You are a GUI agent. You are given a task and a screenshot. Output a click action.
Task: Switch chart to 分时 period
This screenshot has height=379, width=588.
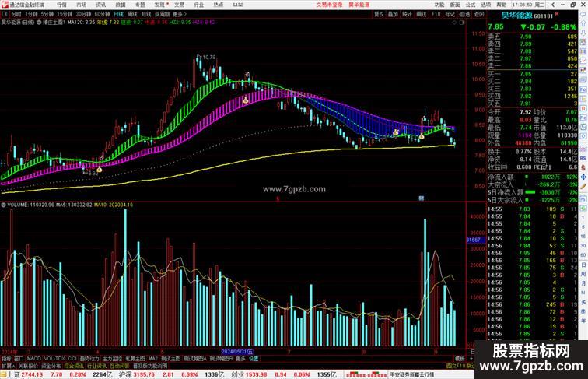coord(16,14)
